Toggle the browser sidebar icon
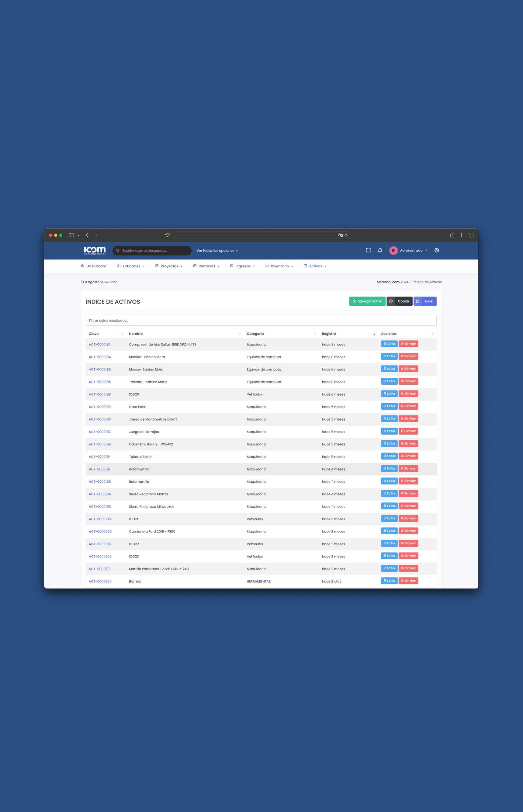The image size is (523, 812). [x=71, y=235]
